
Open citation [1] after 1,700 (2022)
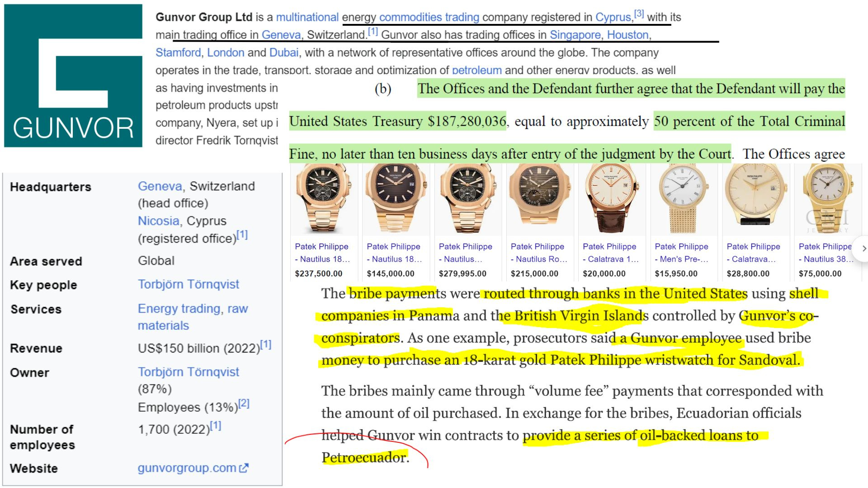pyautogui.click(x=216, y=425)
